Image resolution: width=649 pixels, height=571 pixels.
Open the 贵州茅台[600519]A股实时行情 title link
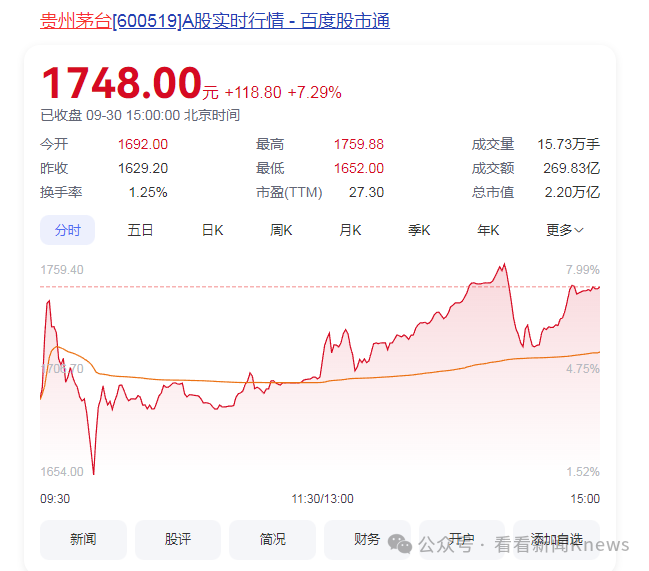pyautogui.click(x=215, y=21)
